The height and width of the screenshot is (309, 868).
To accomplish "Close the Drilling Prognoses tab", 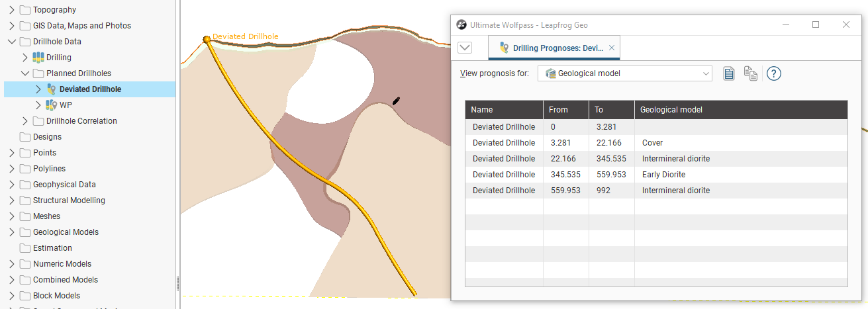I will click(x=612, y=48).
